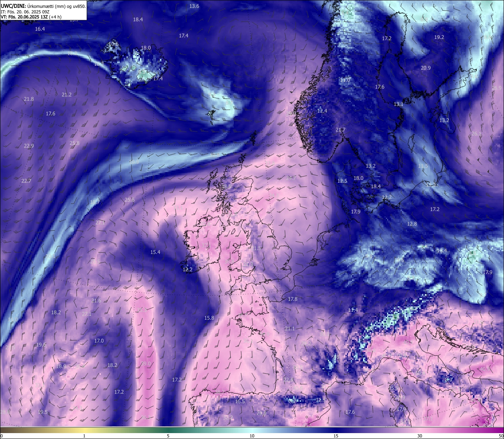Select the '15' tick label on the scale
Viewport: 504px width, 439px height.
pos(336,436)
